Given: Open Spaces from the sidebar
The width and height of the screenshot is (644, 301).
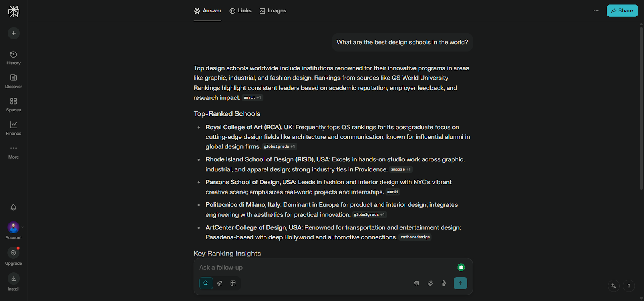Looking at the screenshot, I should click(x=13, y=103).
